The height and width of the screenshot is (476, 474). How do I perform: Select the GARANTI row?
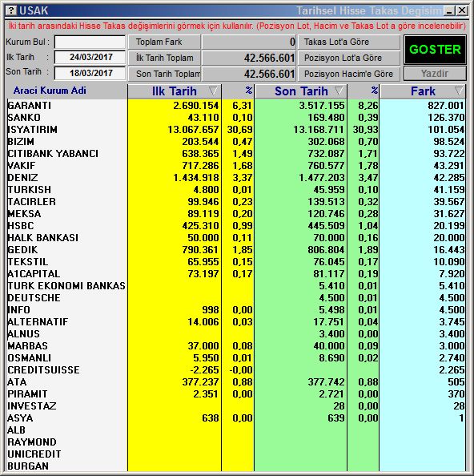235,105
